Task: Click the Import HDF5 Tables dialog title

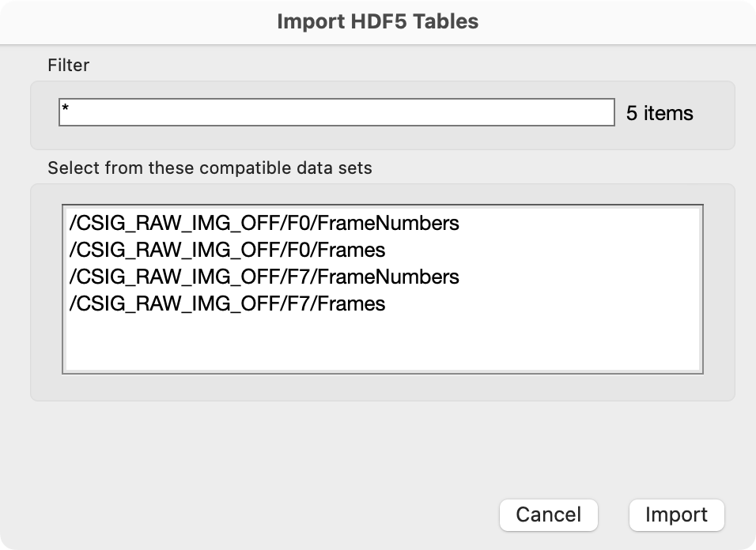Action: click(377, 22)
